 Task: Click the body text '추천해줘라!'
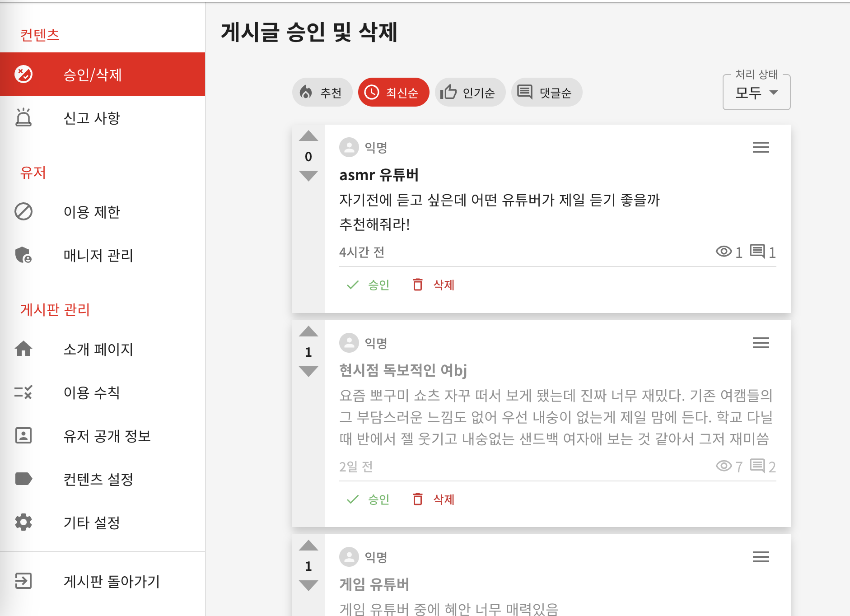(x=374, y=224)
